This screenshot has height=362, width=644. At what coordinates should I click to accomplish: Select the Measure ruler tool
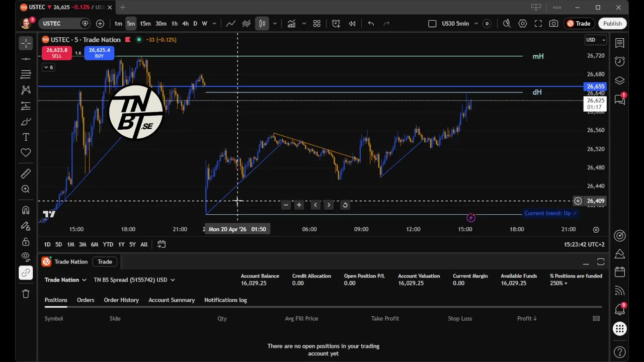pyautogui.click(x=26, y=173)
